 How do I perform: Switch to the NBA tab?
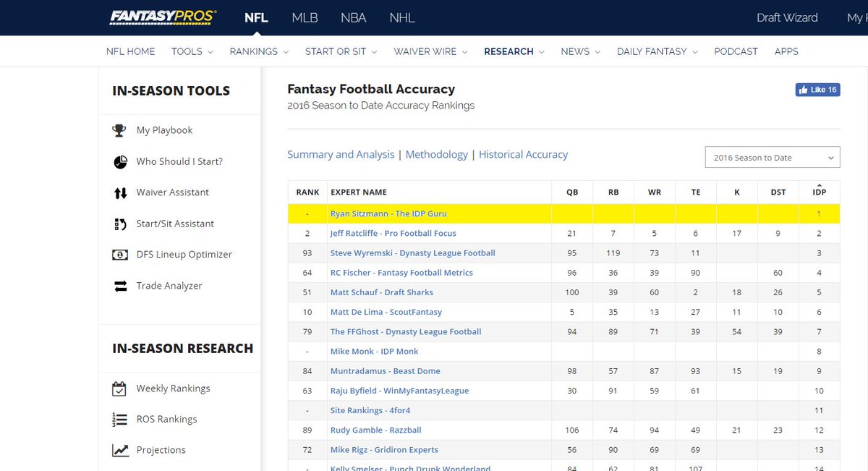tap(354, 17)
